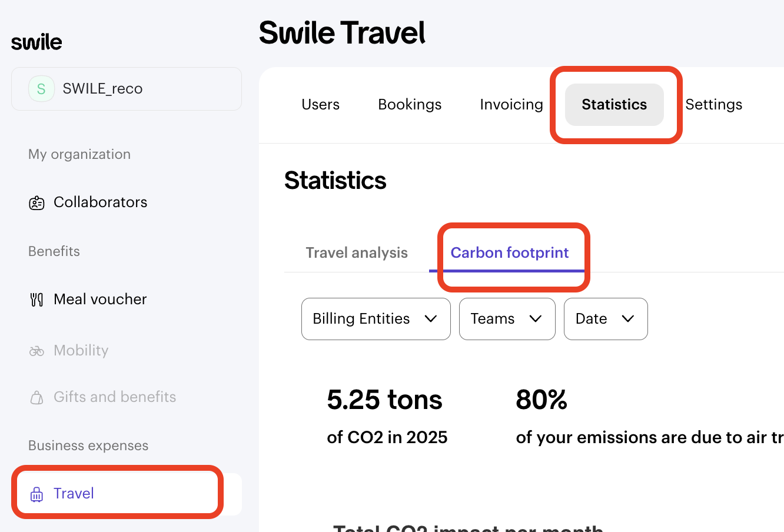Switch to the Travel analysis sub-tab
This screenshot has height=532, width=784.
(x=357, y=253)
